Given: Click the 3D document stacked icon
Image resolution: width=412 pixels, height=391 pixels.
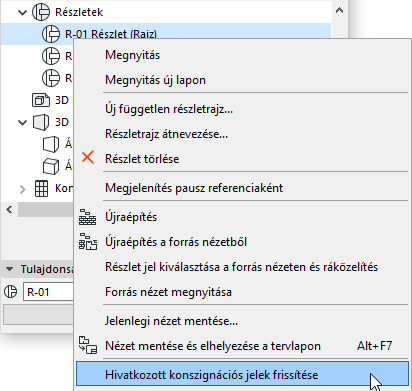Looking at the screenshot, I should tap(41, 100).
